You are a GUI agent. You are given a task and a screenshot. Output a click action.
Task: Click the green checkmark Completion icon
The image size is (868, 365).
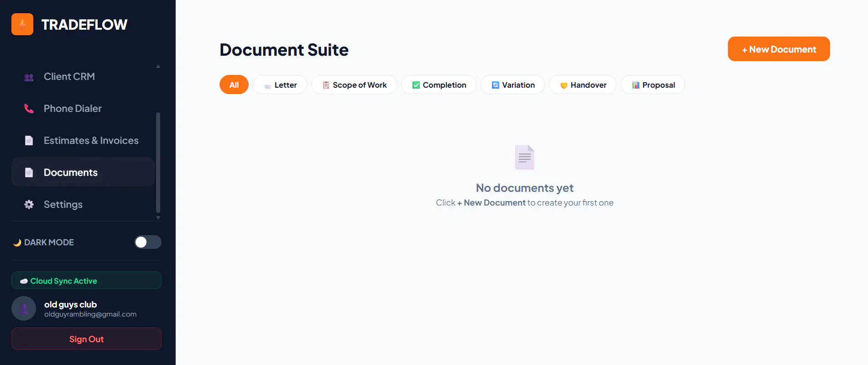(x=416, y=85)
